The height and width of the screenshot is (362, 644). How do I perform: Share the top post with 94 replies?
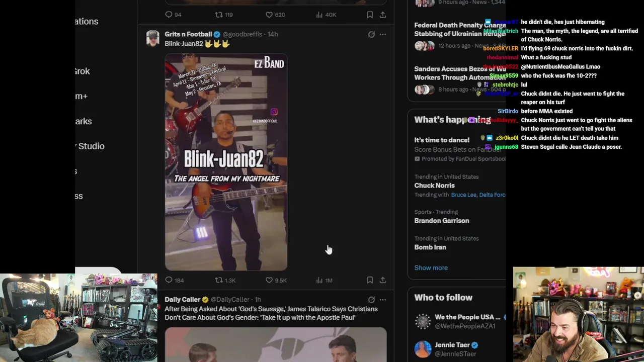(383, 15)
